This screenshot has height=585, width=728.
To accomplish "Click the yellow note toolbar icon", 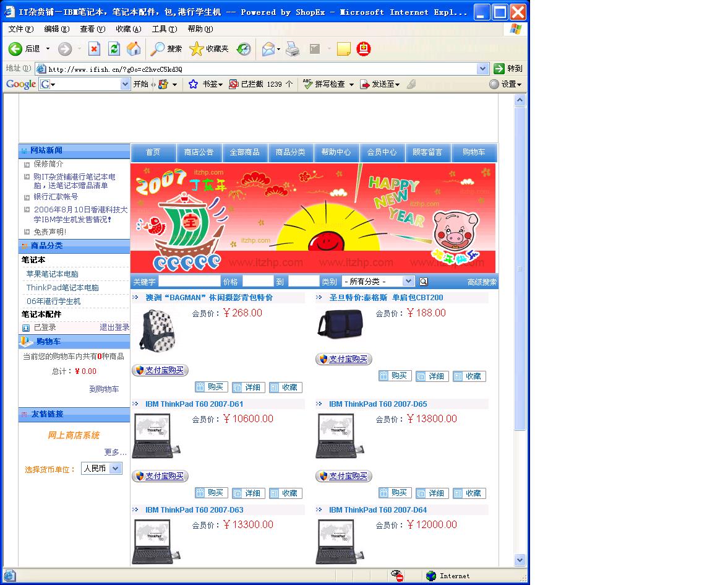I will pos(343,49).
